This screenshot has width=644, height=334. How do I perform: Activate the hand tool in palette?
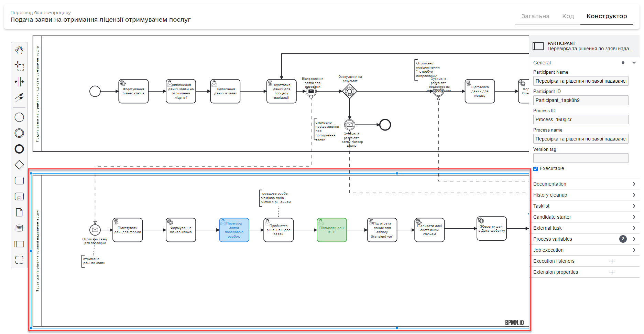coord(19,50)
